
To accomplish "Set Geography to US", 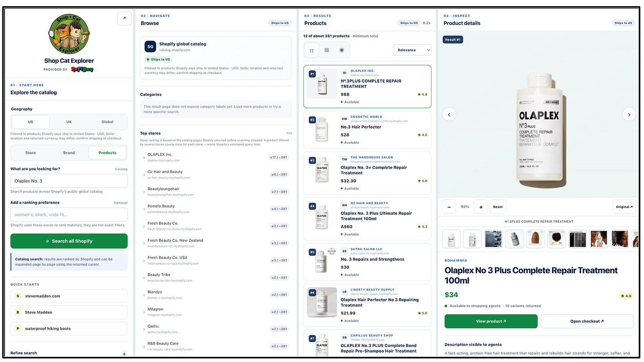I will (31, 122).
